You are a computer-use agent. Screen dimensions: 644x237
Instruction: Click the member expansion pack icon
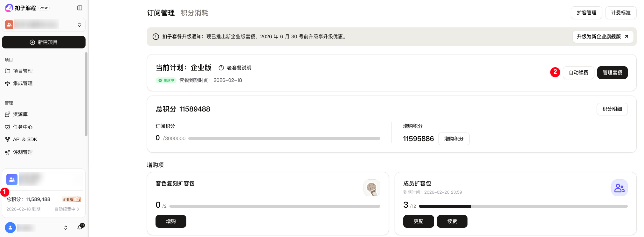pos(619,188)
